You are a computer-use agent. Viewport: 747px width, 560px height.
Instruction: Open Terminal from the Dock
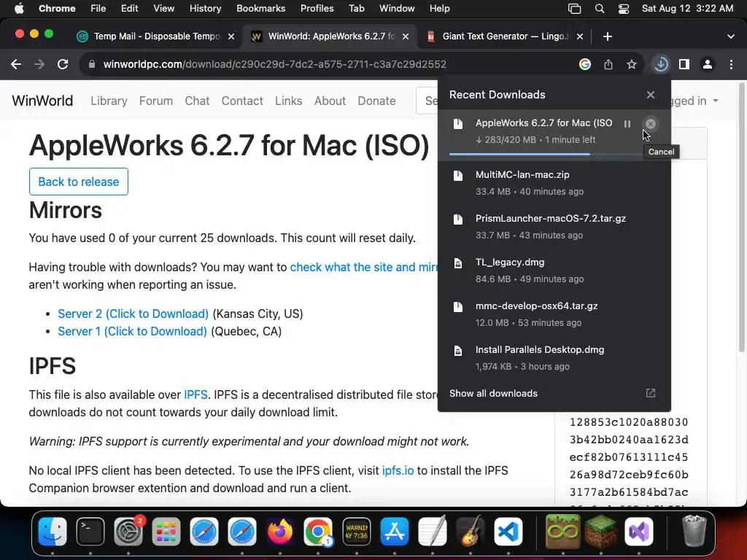click(90, 532)
